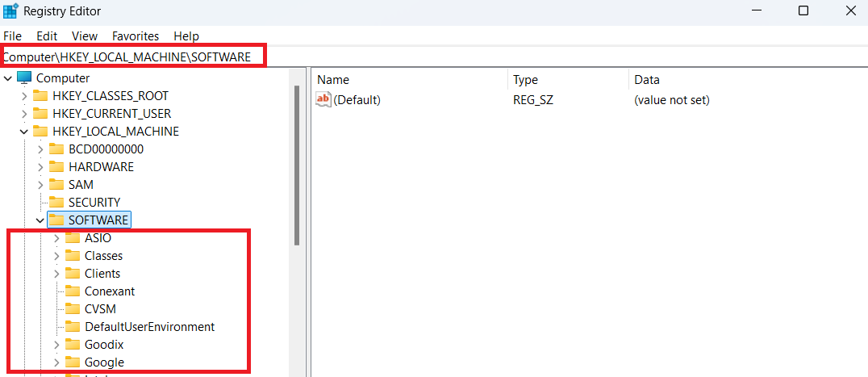Click the Clients folder icon
This screenshot has width=868, height=377.
[x=73, y=274]
